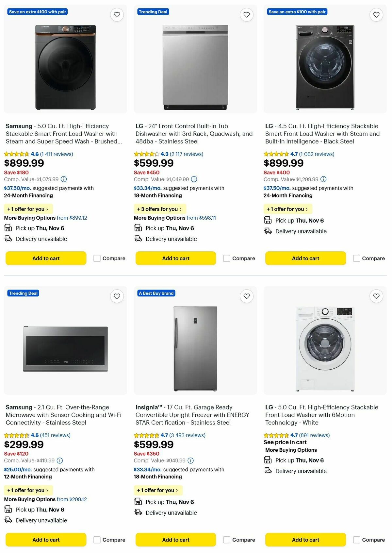Screen dimensions: 392x553
Task: Enable Compare on the LG dishwasher
Action: pyautogui.click(x=226, y=258)
